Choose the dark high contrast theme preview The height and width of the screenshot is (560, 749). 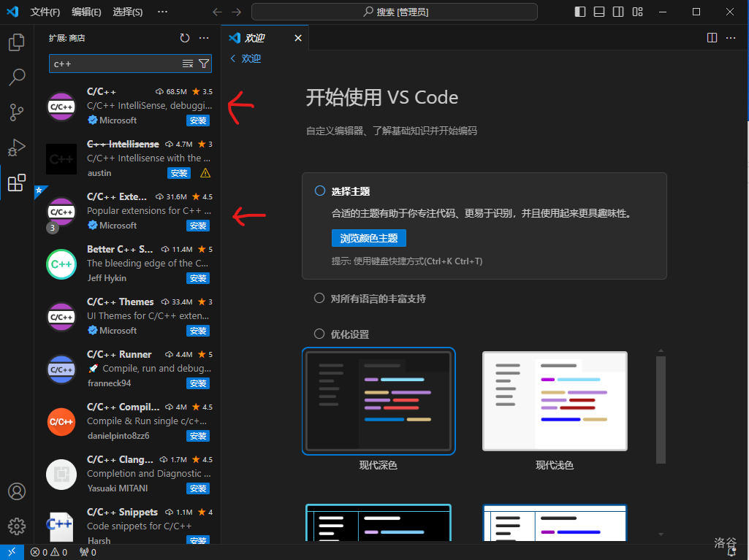pyautogui.click(x=379, y=522)
